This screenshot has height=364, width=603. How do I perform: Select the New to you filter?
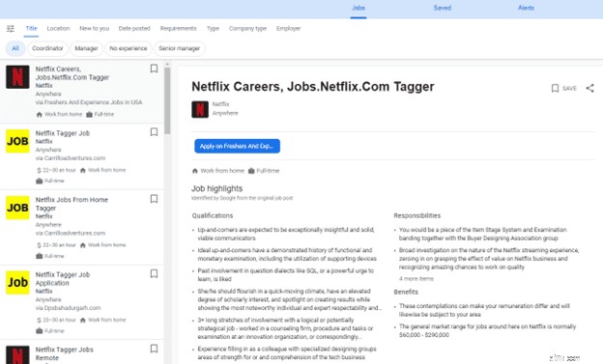pos(95,28)
